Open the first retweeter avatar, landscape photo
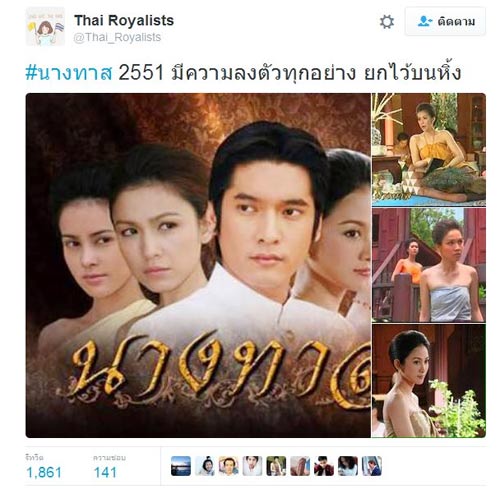The width and height of the screenshot is (500, 489). (181, 466)
